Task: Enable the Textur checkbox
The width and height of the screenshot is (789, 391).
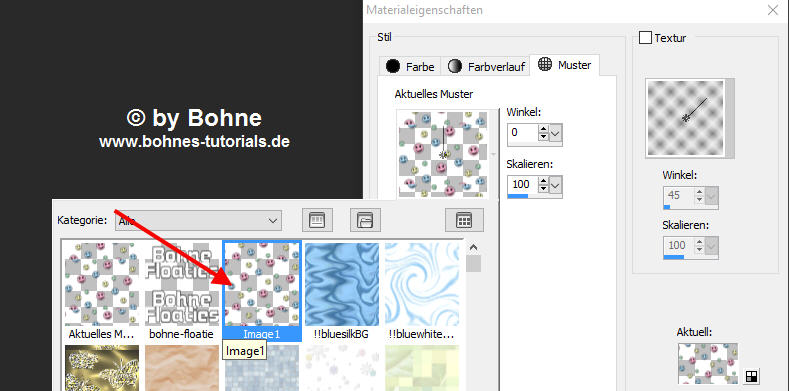Action: [645, 38]
